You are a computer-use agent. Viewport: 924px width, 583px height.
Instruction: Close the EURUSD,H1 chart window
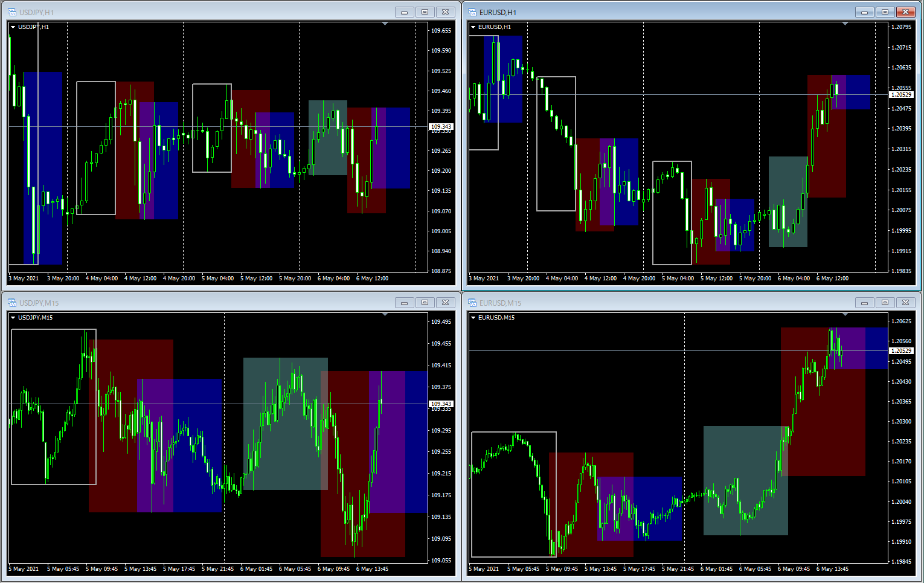[905, 12]
